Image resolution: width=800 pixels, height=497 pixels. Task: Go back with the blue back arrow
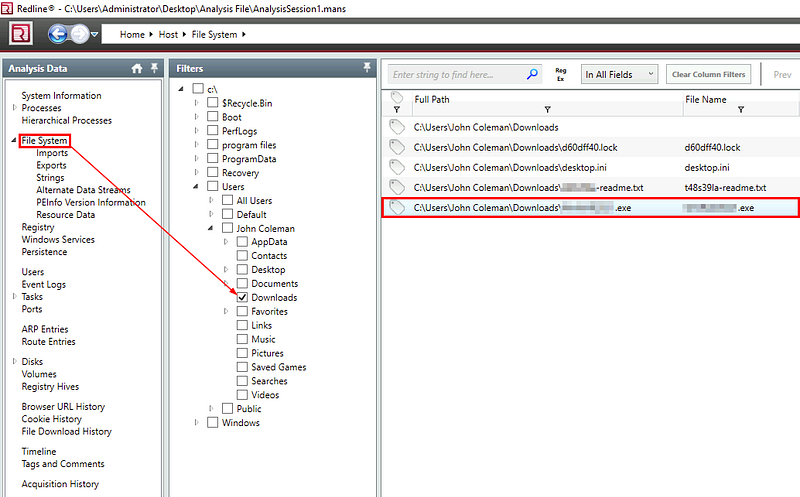(x=58, y=34)
